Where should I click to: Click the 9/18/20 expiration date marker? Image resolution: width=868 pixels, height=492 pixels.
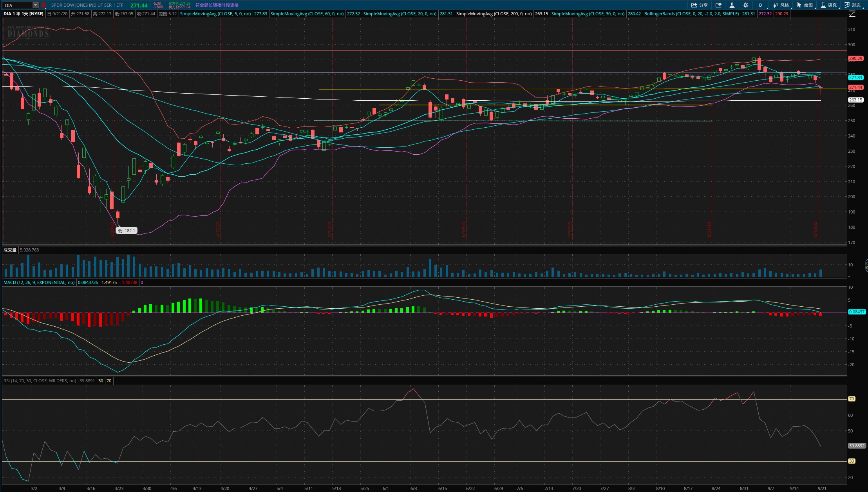816,230
